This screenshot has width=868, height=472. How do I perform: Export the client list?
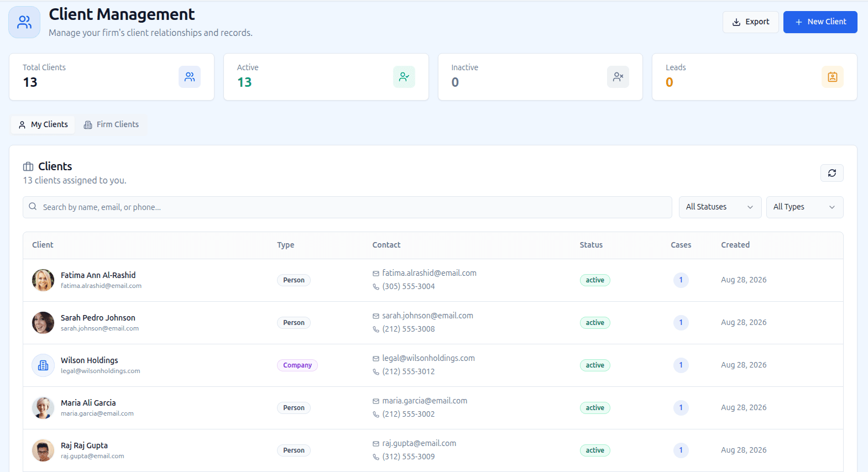click(750, 22)
